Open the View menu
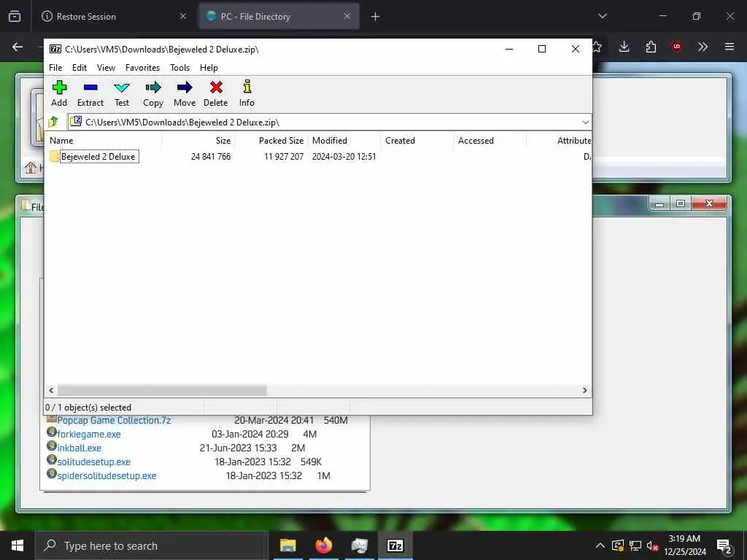 pyautogui.click(x=106, y=68)
